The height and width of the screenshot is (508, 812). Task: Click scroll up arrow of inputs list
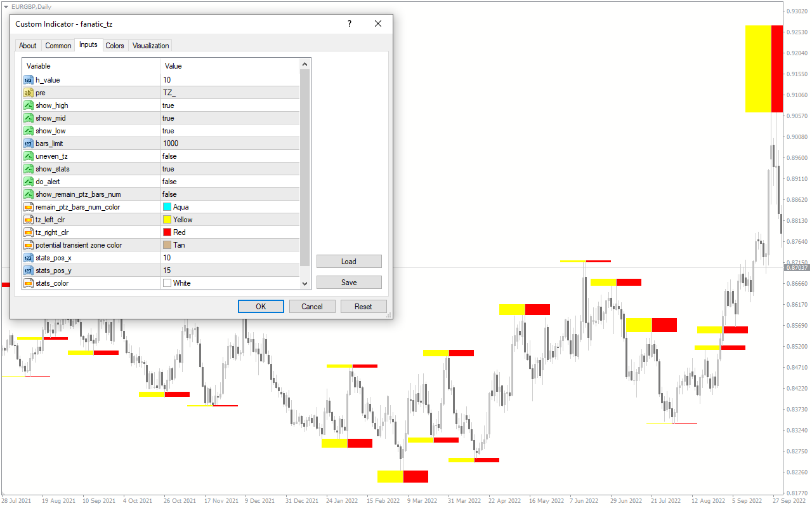tap(305, 64)
